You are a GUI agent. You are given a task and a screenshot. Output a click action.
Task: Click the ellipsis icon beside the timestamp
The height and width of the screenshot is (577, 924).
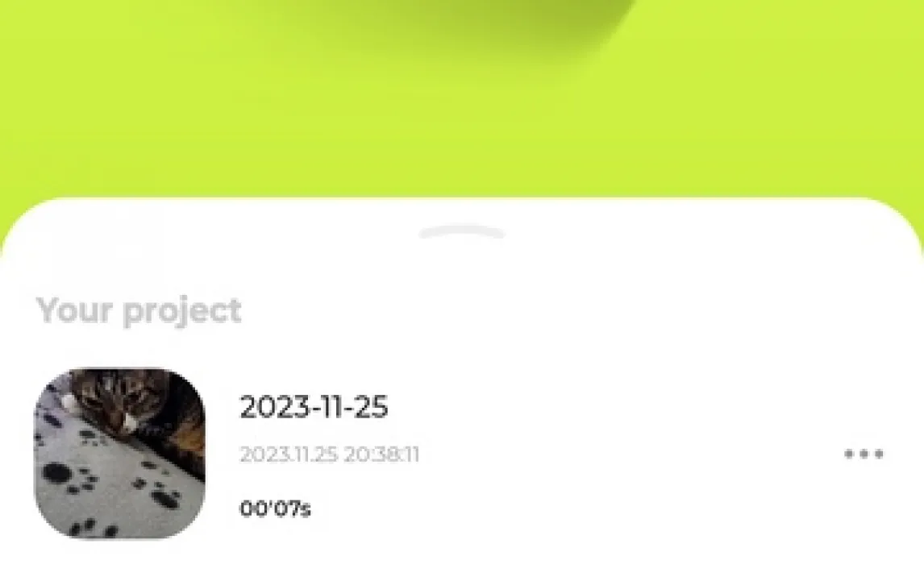coord(864,454)
